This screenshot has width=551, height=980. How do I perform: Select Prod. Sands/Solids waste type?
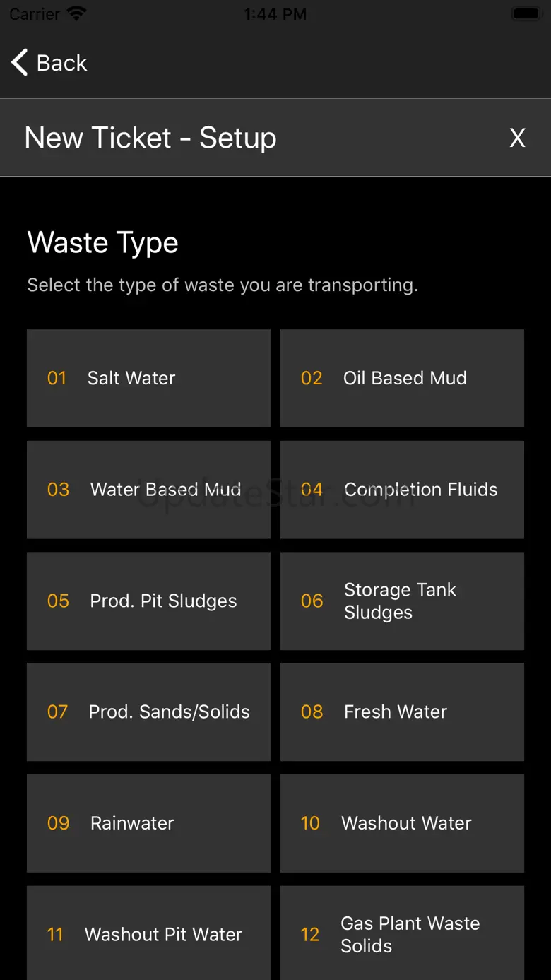[148, 712]
